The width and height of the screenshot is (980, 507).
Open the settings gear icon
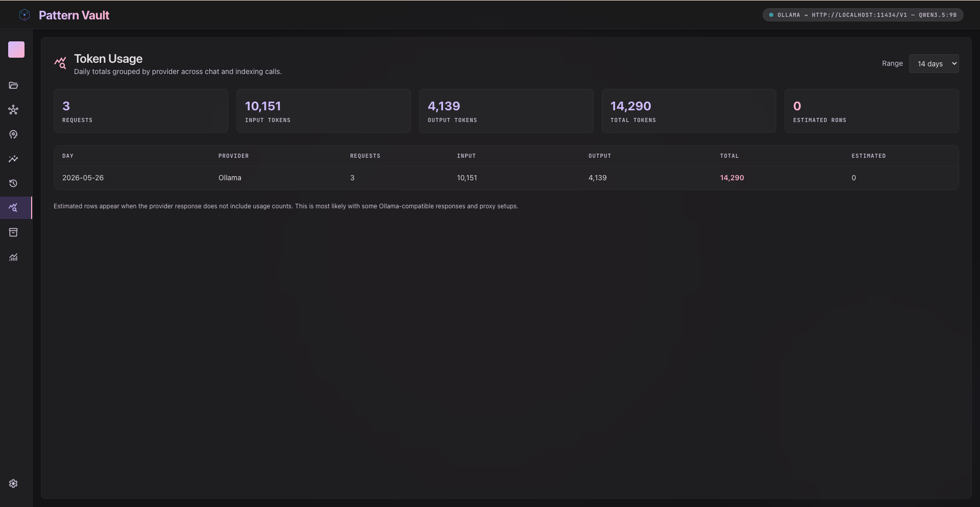[x=13, y=484]
